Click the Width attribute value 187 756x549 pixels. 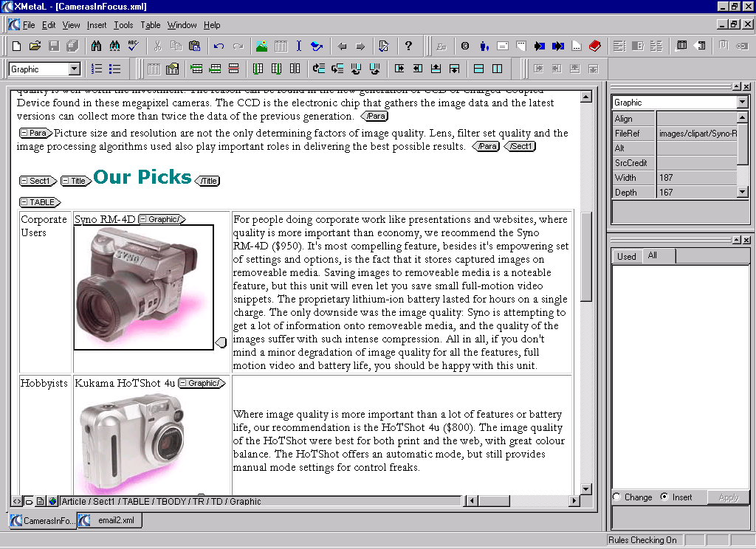click(x=697, y=177)
